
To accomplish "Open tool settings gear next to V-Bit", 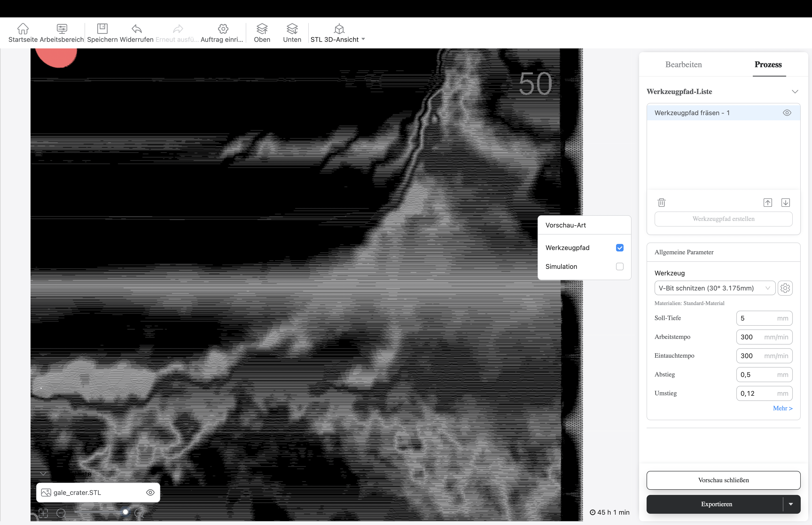I will (785, 288).
